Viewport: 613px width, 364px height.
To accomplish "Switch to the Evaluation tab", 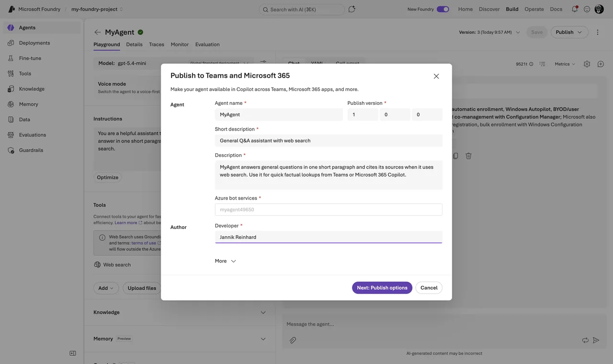I will tap(207, 45).
